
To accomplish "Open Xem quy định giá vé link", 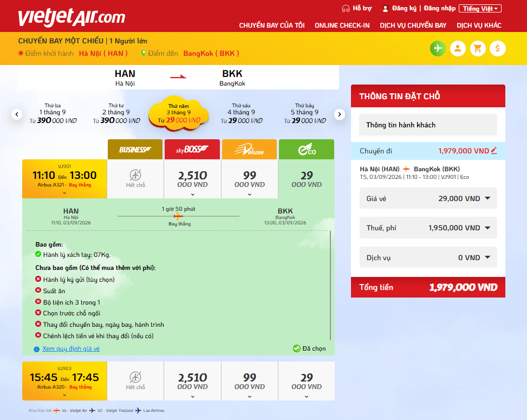I will click(x=71, y=348).
